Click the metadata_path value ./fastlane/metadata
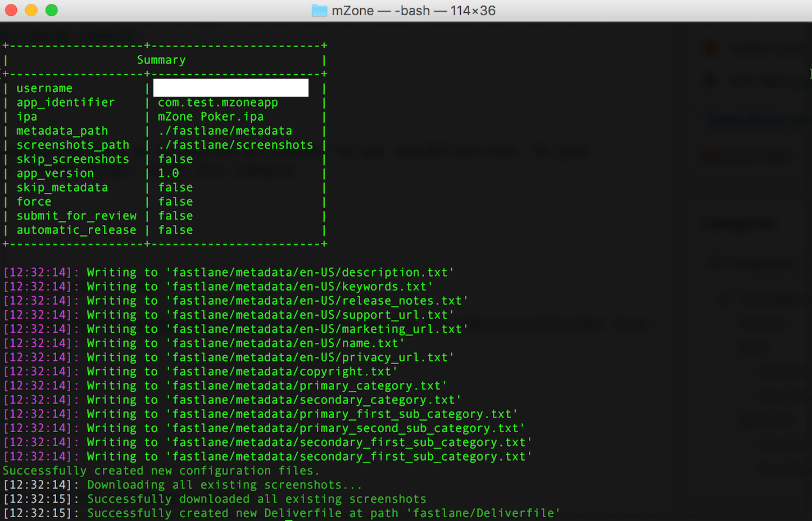Image resolution: width=812 pixels, height=521 pixels. [225, 130]
